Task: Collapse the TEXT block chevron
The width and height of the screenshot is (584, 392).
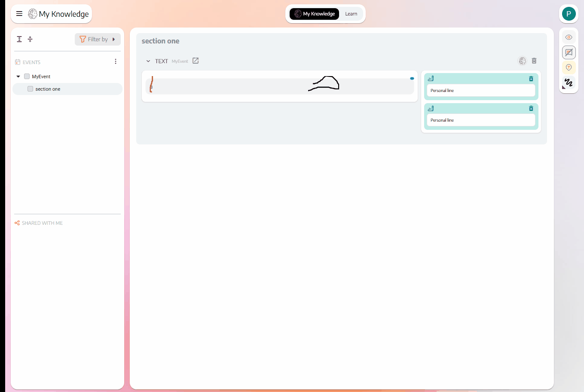Action: 148,61
